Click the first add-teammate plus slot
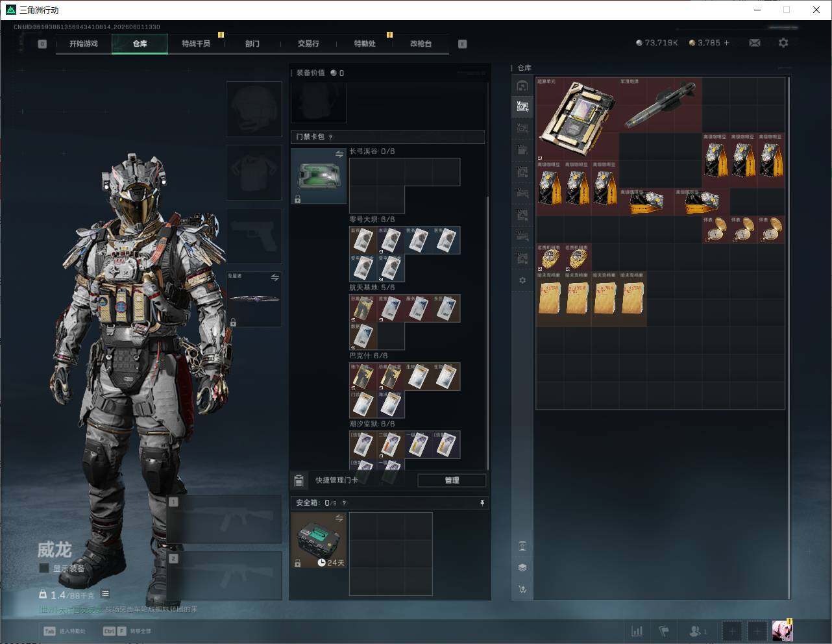The height and width of the screenshot is (644, 832). (732, 631)
